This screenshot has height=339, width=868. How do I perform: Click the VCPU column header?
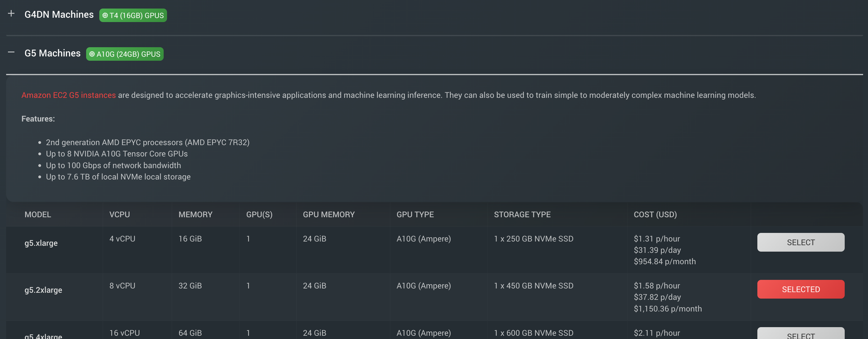click(x=119, y=215)
